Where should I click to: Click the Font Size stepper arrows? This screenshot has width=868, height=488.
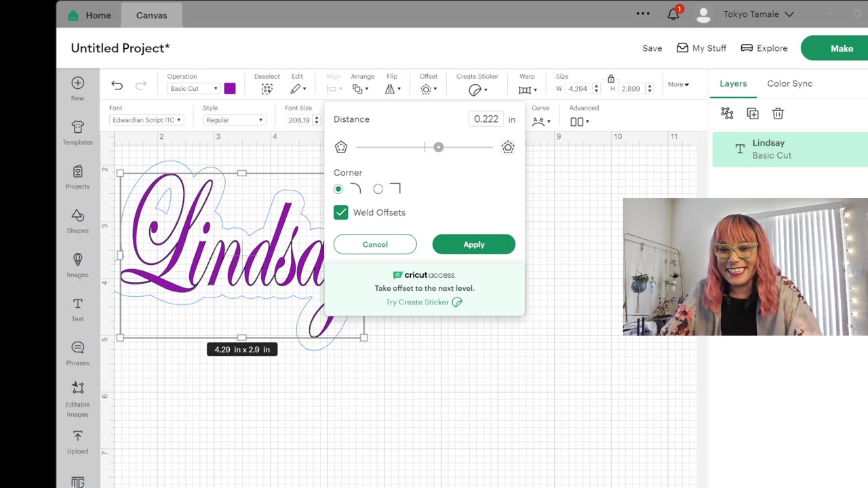pos(317,120)
